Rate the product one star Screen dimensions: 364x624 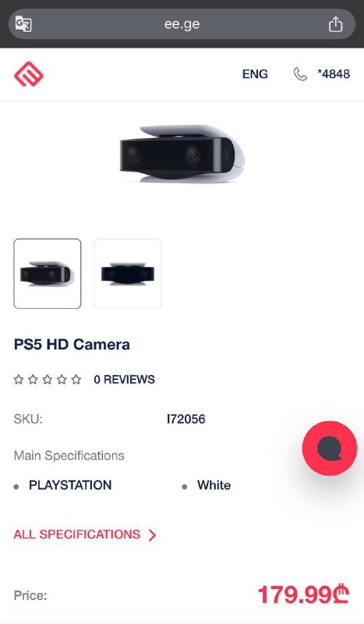tap(19, 379)
